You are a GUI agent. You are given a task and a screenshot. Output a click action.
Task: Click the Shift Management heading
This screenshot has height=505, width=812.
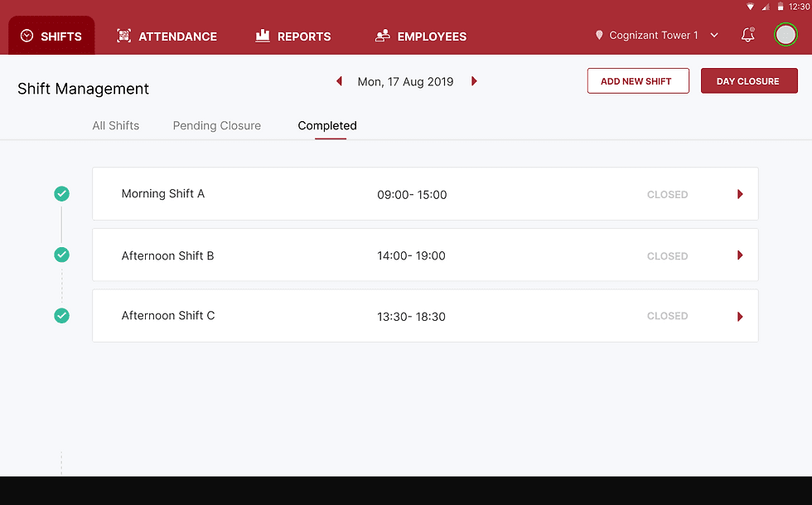tap(84, 89)
